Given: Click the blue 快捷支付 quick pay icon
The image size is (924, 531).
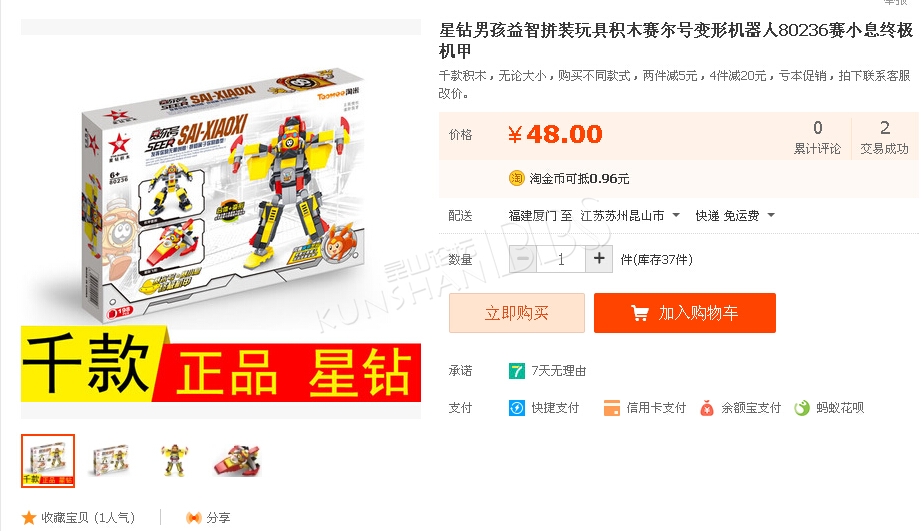Looking at the screenshot, I should click(x=517, y=408).
